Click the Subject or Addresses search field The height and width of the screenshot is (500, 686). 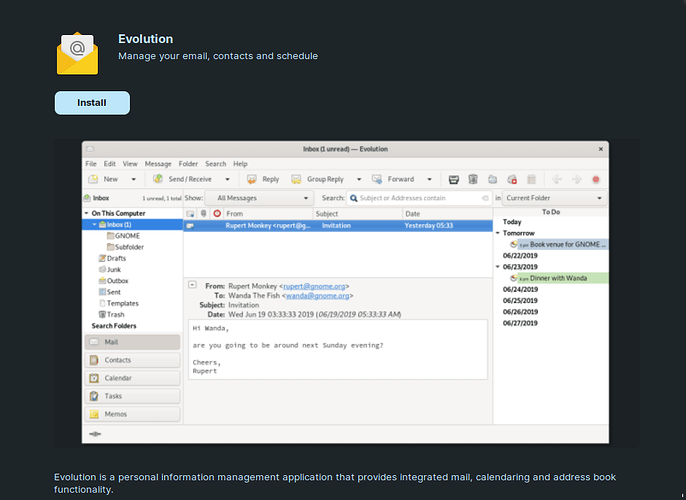click(x=419, y=198)
